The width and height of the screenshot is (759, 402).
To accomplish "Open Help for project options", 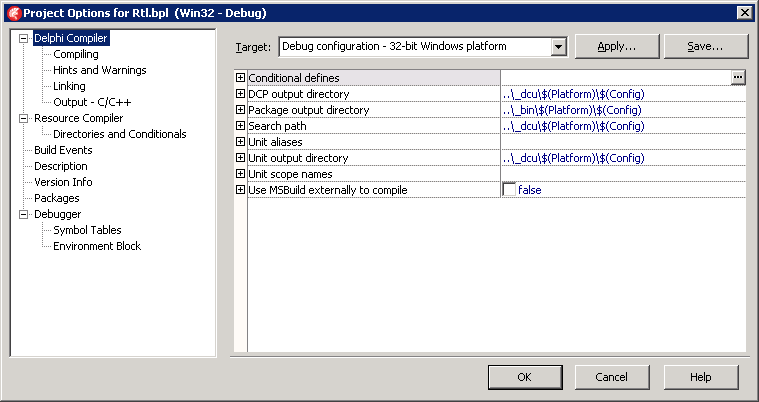I will coord(700,377).
